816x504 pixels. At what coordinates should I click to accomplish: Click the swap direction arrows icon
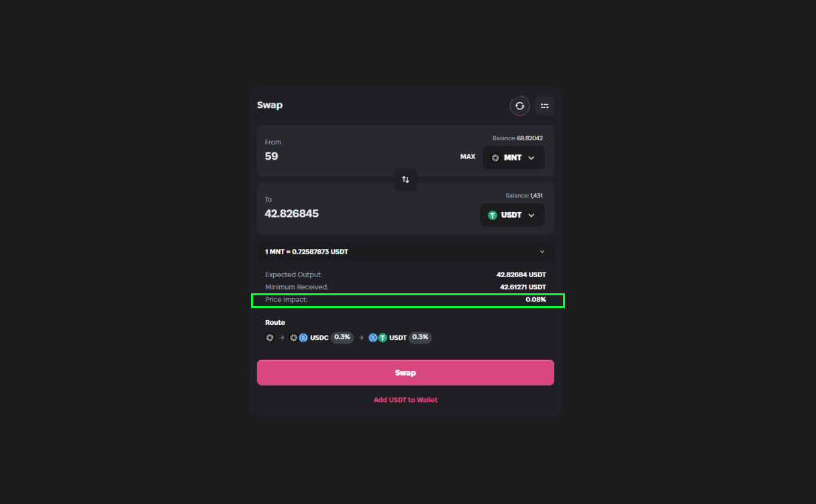click(405, 179)
